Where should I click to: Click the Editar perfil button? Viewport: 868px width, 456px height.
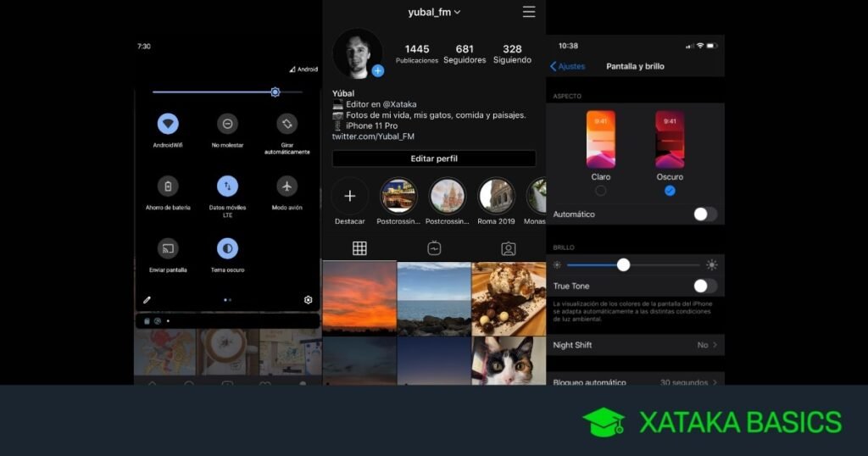point(434,158)
